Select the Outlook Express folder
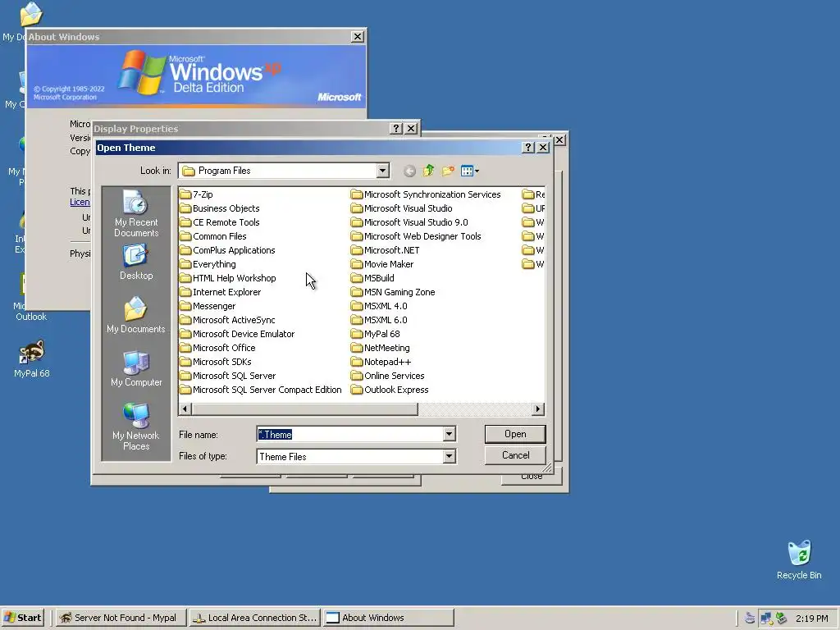Screen dimensions: 840x630 pyautogui.click(x=390, y=390)
